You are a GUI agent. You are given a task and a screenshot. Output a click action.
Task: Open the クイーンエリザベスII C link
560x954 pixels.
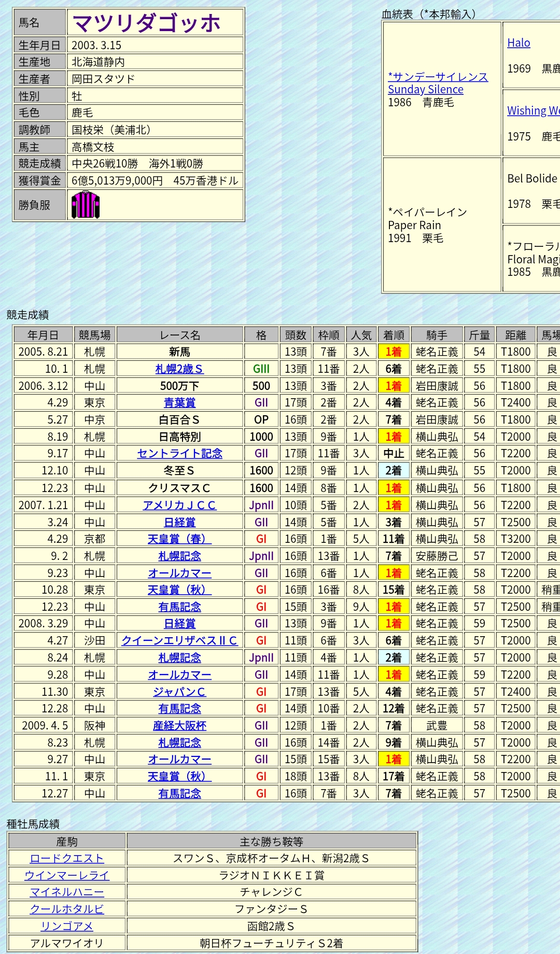pos(179,641)
